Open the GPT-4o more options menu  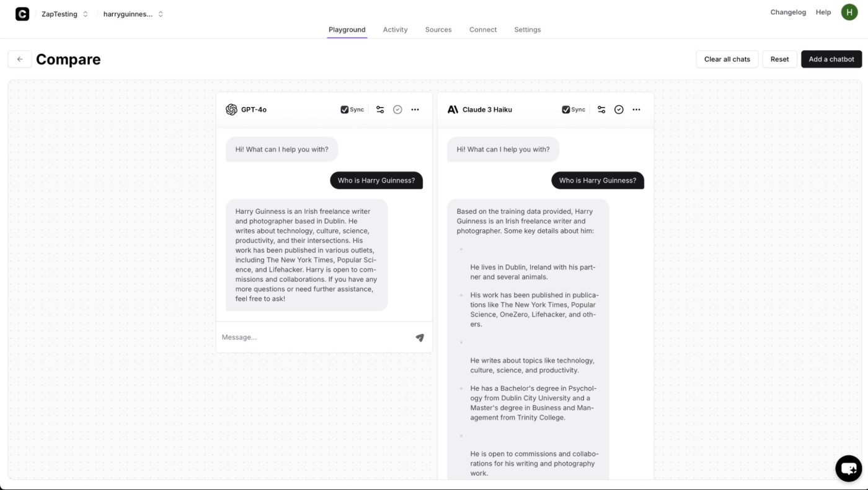point(415,110)
